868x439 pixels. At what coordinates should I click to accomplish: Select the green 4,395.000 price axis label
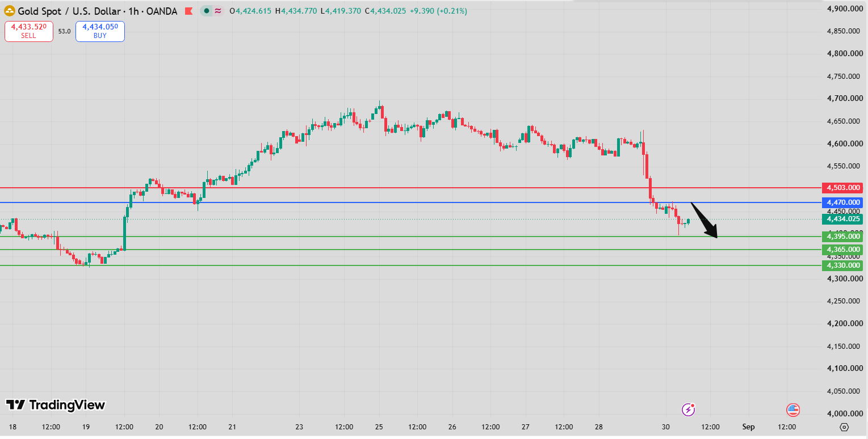coord(842,236)
